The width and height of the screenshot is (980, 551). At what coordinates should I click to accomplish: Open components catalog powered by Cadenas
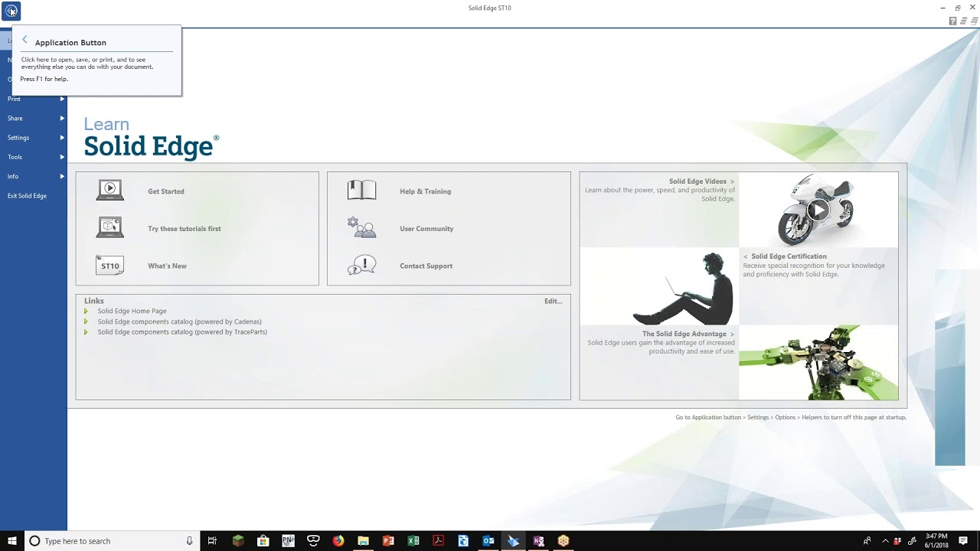pos(180,321)
